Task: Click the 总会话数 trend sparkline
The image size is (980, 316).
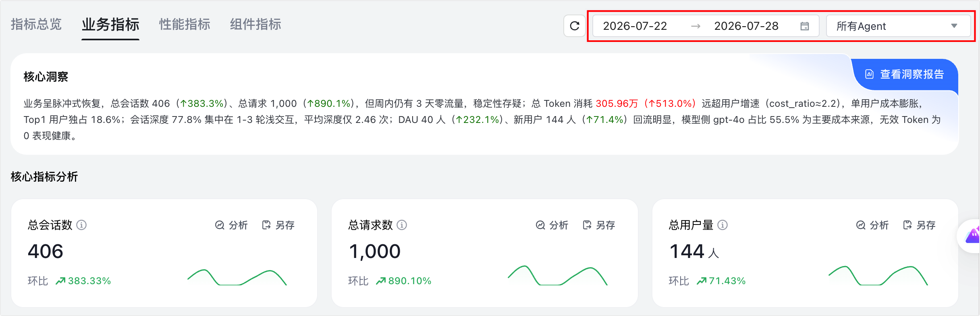Action: coord(237,277)
